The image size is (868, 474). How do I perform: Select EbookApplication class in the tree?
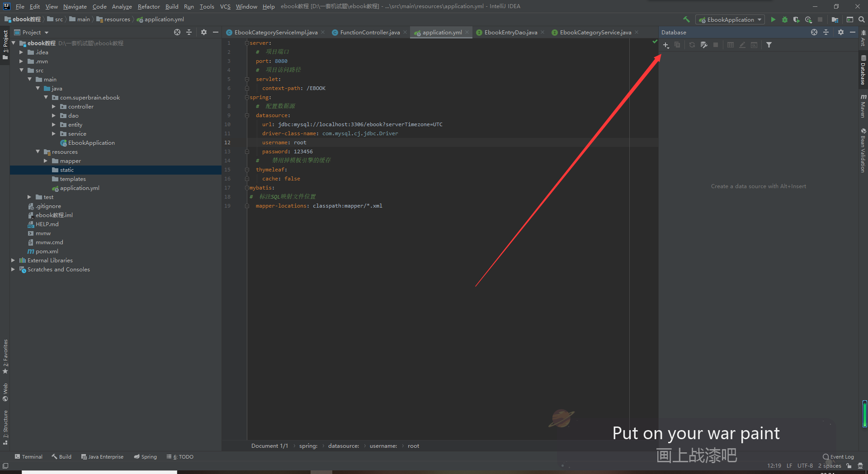click(x=91, y=142)
